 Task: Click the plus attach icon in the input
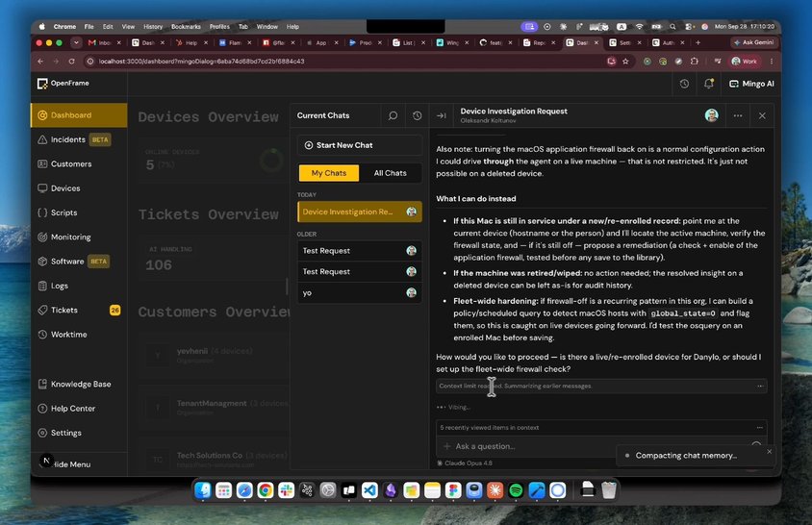click(x=447, y=446)
